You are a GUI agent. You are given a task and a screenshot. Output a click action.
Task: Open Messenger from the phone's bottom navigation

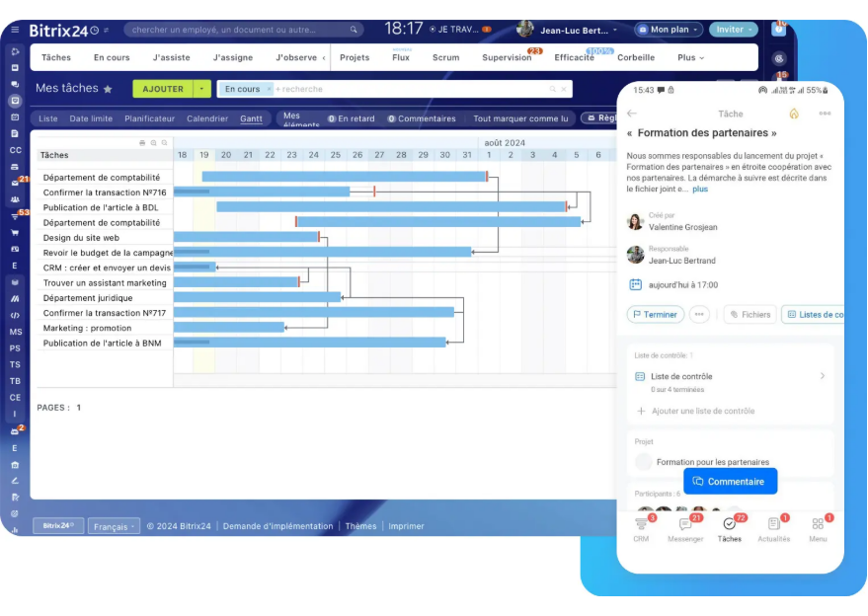coord(685,524)
